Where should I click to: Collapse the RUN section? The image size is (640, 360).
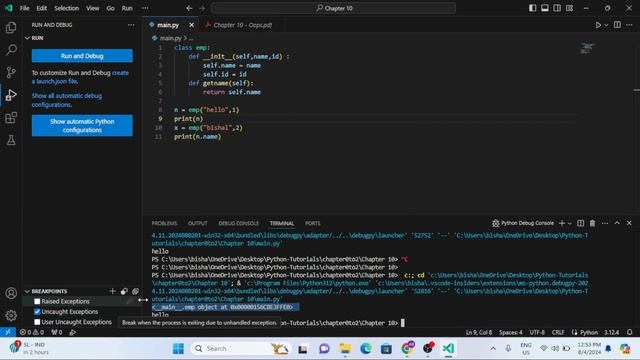coord(27,38)
